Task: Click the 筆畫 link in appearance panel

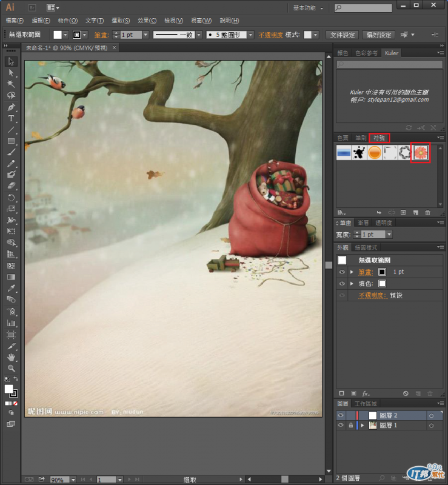Action: pos(366,272)
